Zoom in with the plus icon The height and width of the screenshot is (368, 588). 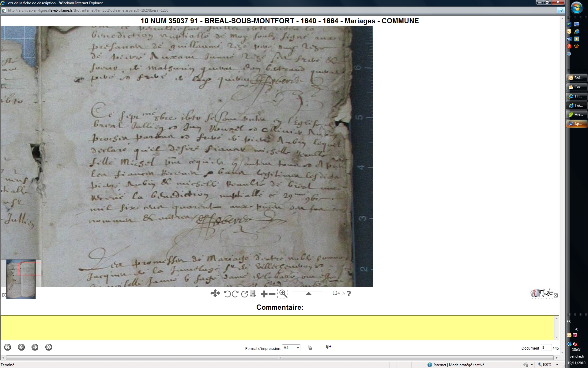(264, 294)
